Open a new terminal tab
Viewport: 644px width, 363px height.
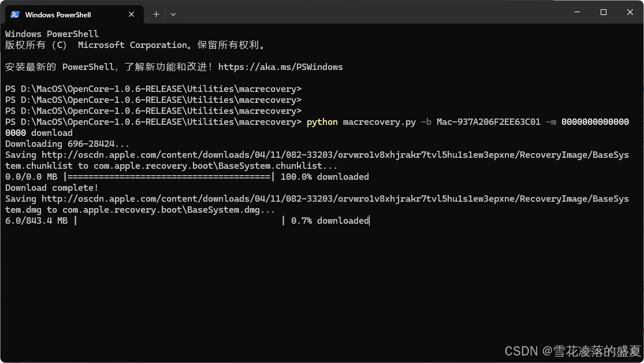[x=156, y=14]
